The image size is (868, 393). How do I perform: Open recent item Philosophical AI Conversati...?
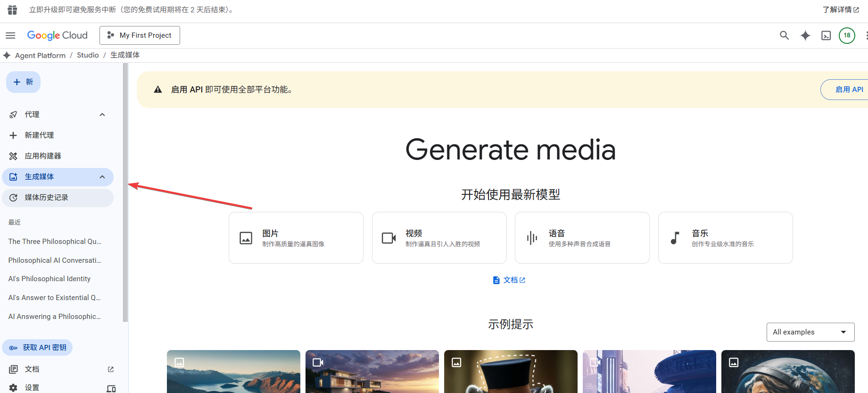point(55,260)
